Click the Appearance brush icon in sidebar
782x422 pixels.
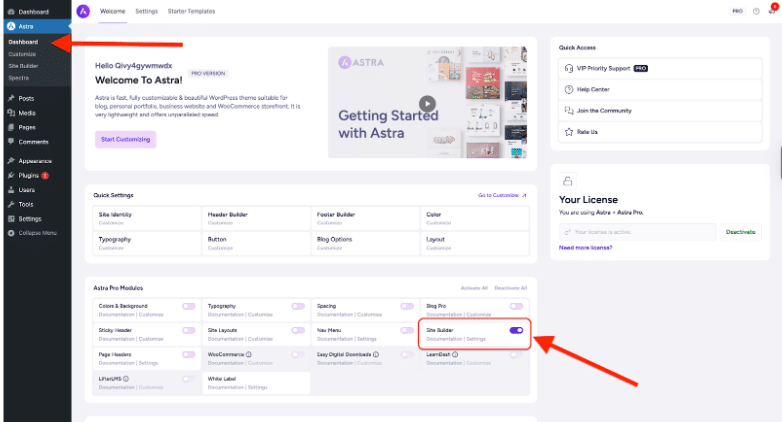11,161
